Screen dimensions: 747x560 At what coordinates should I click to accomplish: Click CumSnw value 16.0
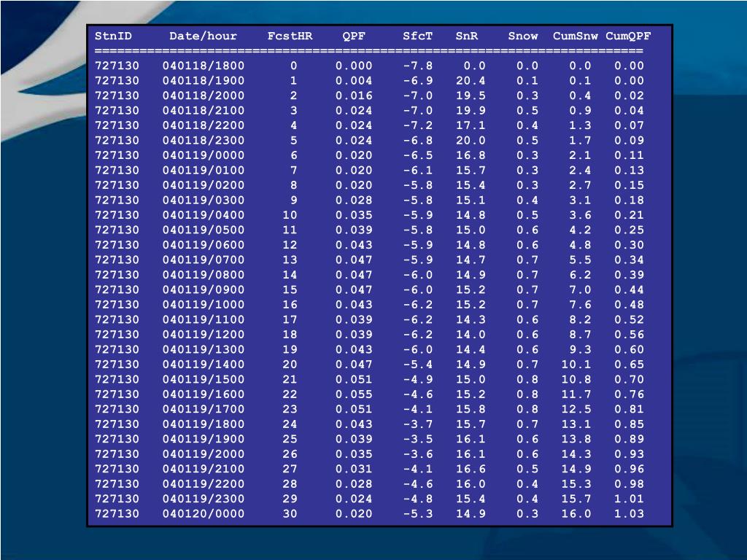point(576,513)
